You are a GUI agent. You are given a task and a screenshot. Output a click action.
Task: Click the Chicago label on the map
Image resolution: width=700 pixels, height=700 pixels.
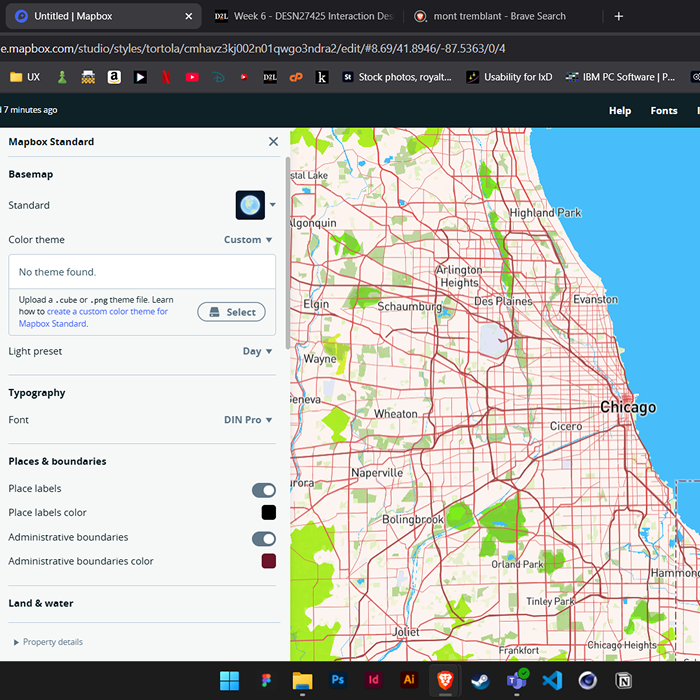click(628, 407)
